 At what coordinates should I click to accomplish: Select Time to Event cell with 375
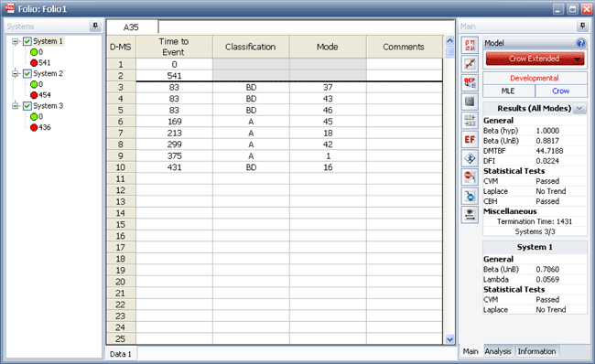tap(174, 155)
